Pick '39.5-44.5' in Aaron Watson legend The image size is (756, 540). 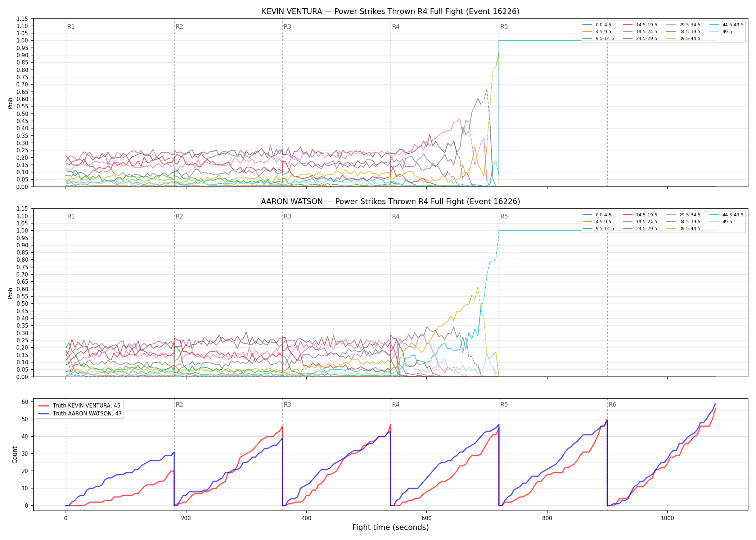pos(683,229)
